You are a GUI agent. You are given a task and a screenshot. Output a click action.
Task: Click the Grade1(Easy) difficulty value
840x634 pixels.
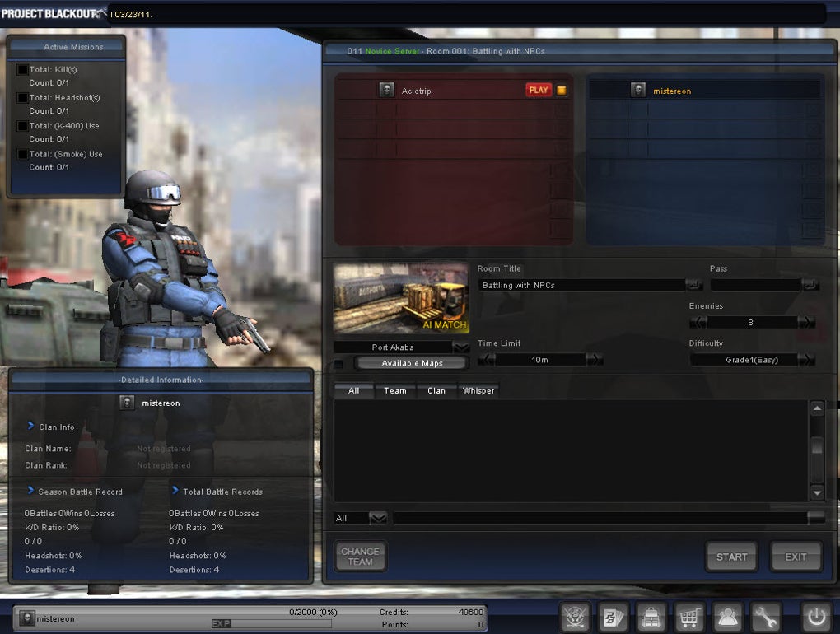pyautogui.click(x=752, y=360)
